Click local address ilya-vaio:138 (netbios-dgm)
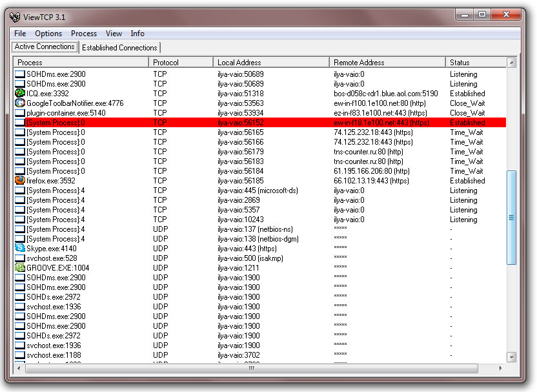Image resolution: width=537 pixels, height=392 pixels. (x=258, y=239)
